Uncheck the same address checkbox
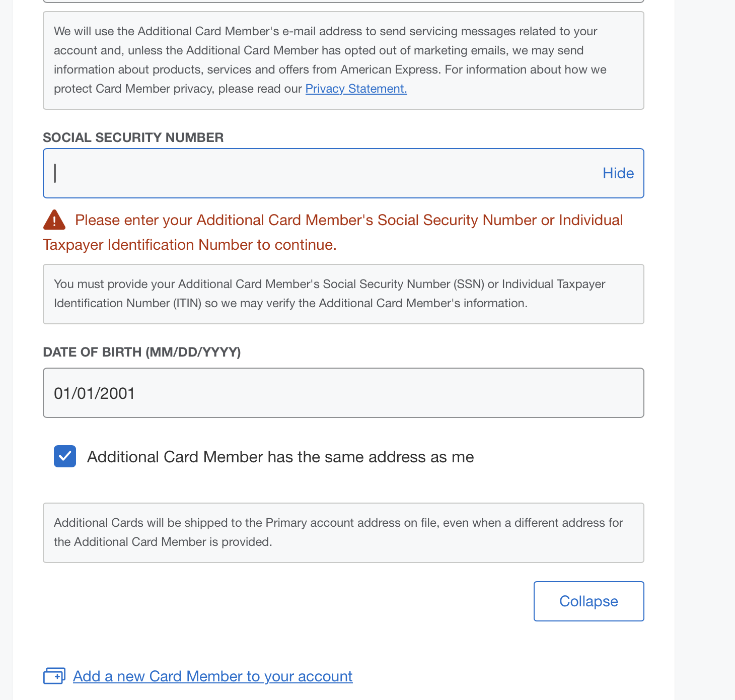This screenshot has width=735, height=700. coord(65,456)
